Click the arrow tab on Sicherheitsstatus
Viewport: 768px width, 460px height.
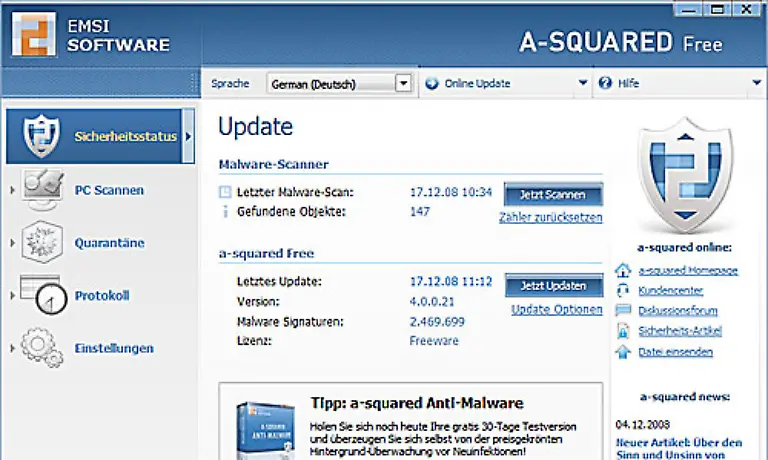[x=188, y=136]
